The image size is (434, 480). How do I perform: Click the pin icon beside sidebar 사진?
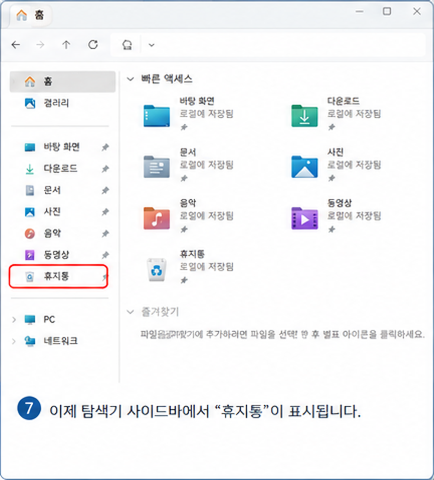tap(105, 212)
